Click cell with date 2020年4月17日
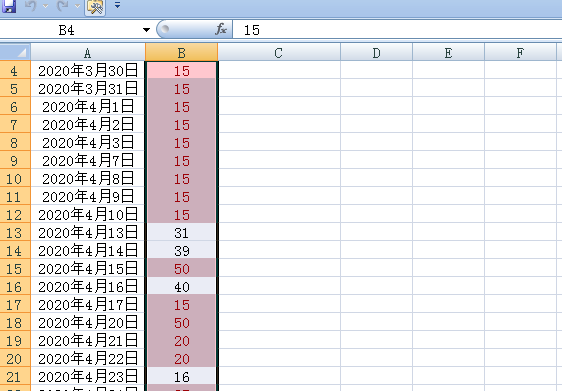562x391 pixels. pyautogui.click(x=88, y=304)
